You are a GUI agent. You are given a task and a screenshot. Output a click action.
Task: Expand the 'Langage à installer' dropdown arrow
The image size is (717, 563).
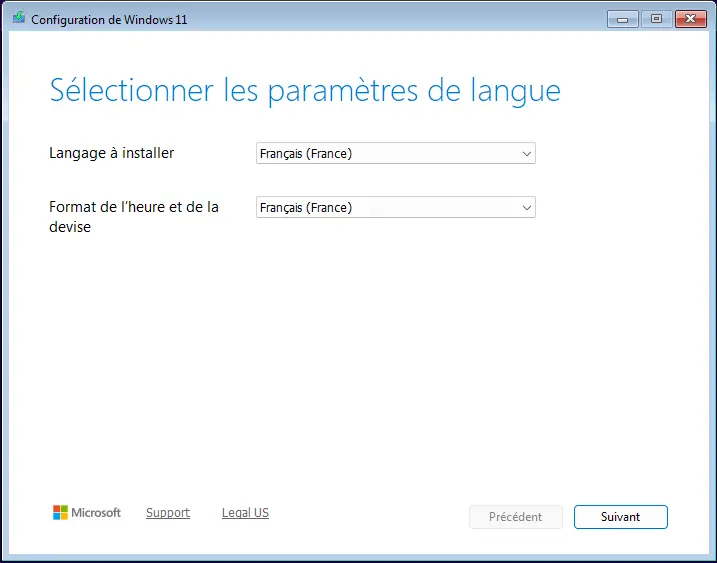pyautogui.click(x=526, y=154)
